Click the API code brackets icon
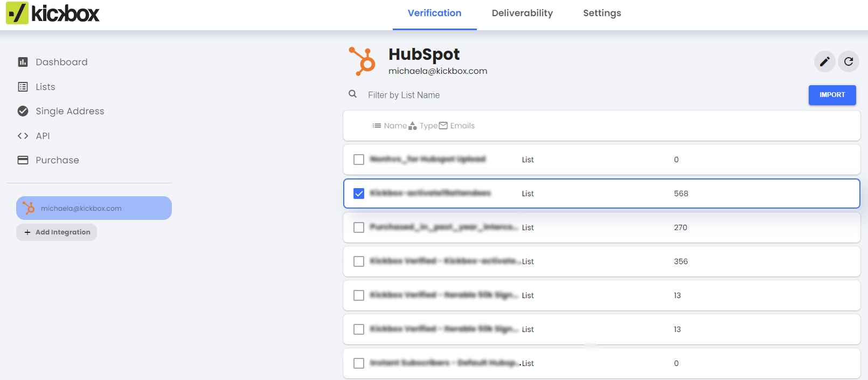 click(x=23, y=136)
